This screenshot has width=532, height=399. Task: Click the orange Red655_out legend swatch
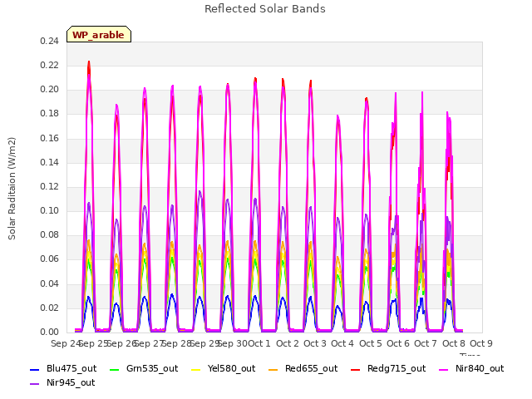pyautogui.click(x=273, y=369)
